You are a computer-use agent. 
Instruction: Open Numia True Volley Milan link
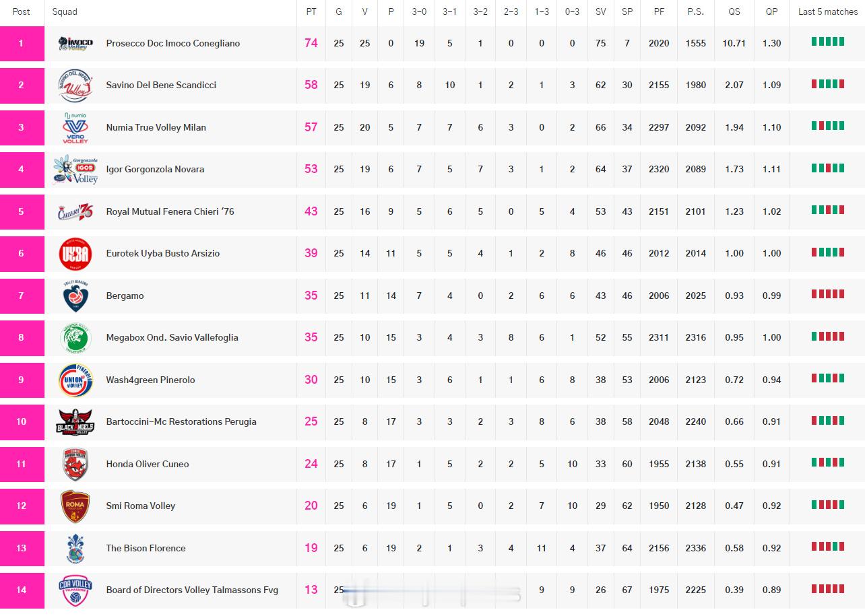pos(156,127)
